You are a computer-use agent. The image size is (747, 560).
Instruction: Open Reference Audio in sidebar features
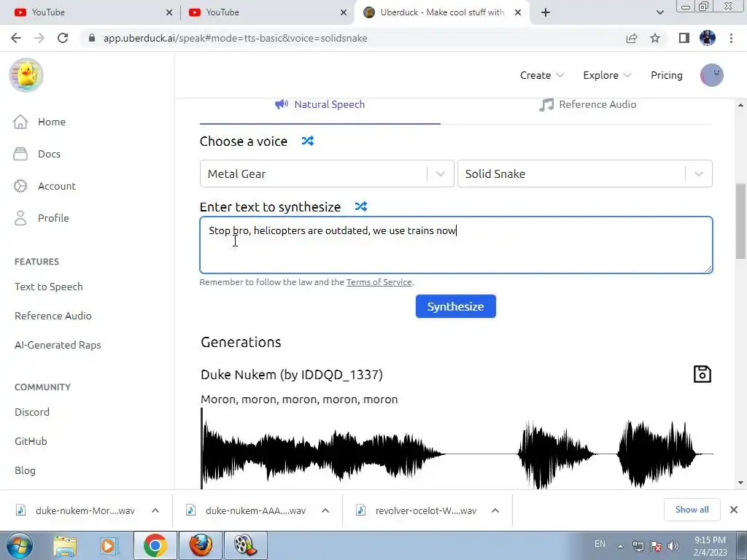(x=53, y=316)
